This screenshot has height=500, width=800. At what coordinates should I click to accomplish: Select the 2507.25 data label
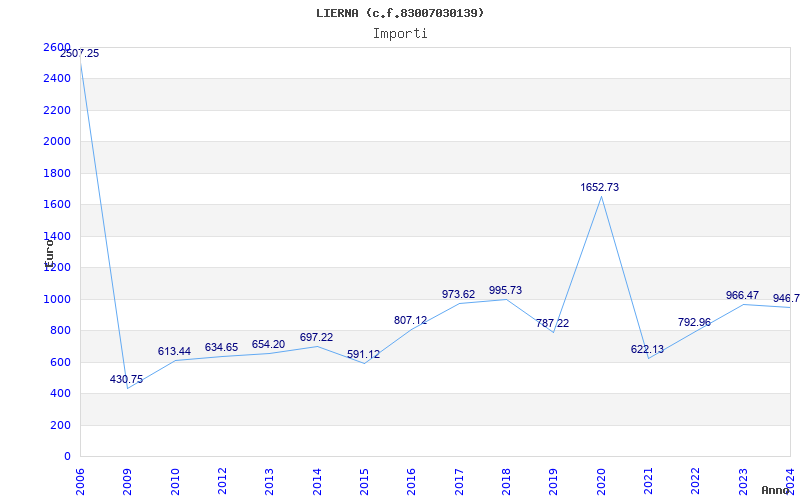pos(80,54)
